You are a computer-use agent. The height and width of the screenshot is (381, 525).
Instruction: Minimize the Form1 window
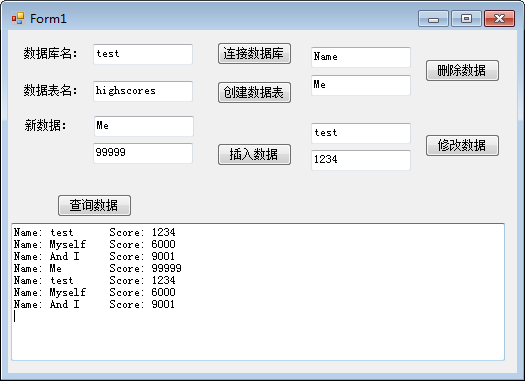(433, 18)
